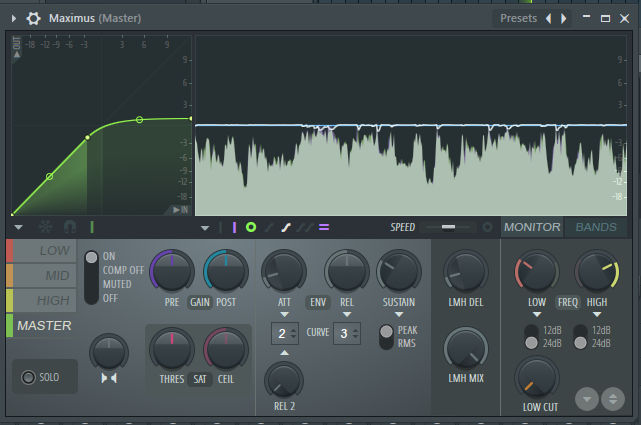This screenshot has width=641, height=425.
Task: Click the up arrow above REL 2
Action: 285,352
